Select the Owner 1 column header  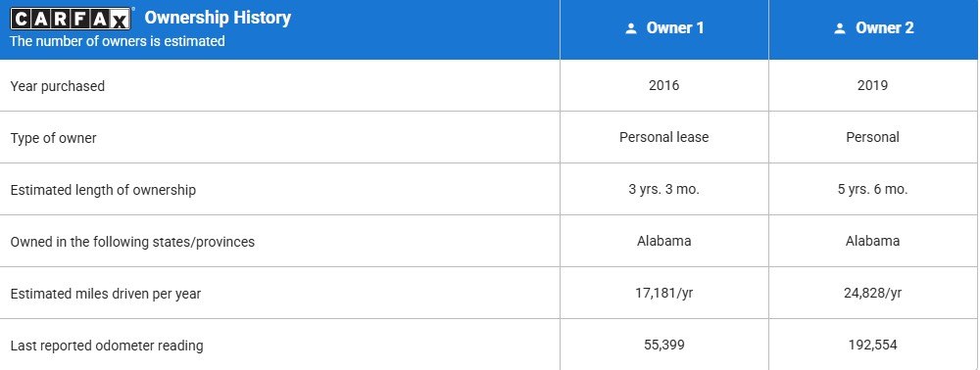pos(664,29)
